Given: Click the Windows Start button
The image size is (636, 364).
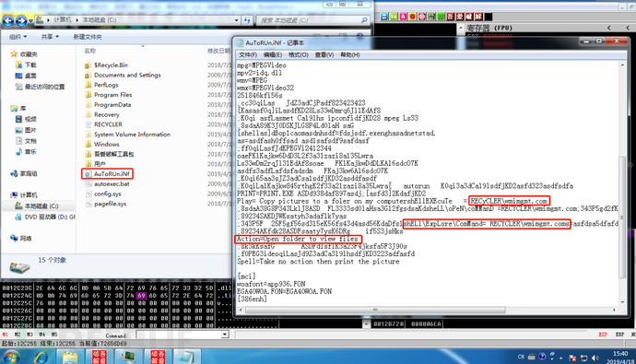Looking at the screenshot, I should pyautogui.click(x=11, y=357).
